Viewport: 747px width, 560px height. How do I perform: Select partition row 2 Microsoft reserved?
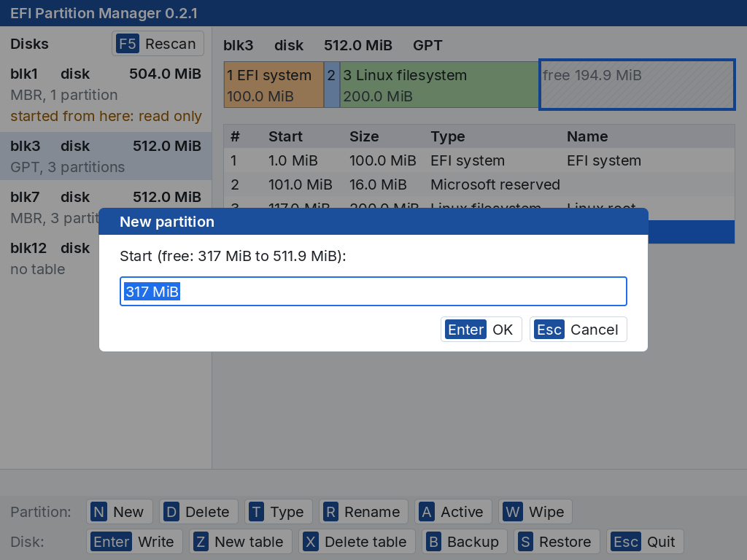tap(479, 184)
